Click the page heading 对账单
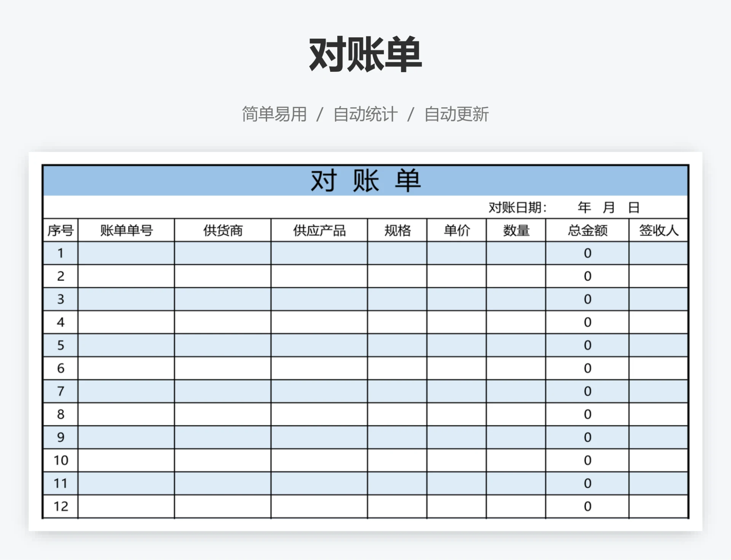The image size is (731, 560). pyautogui.click(x=365, y=53)
